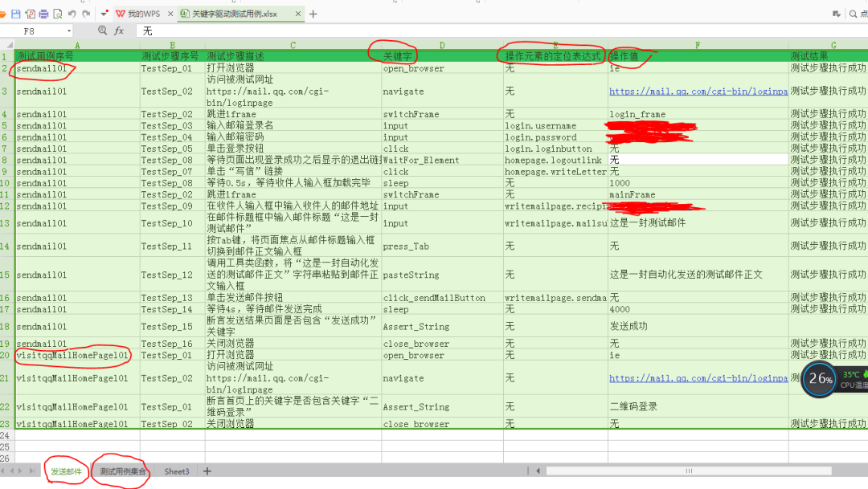Switch to the 我的WPS tab
The height and width of the screenshot is (489, 868).
pos(138,14)
